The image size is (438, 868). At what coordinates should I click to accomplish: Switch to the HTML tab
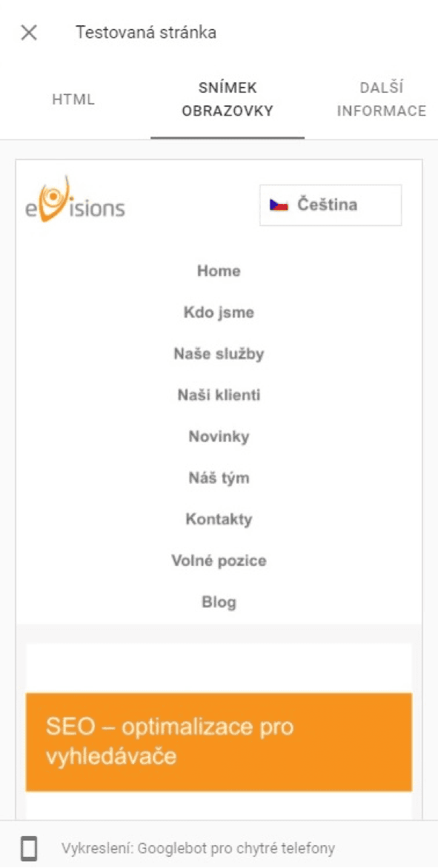tap(73, 99)
